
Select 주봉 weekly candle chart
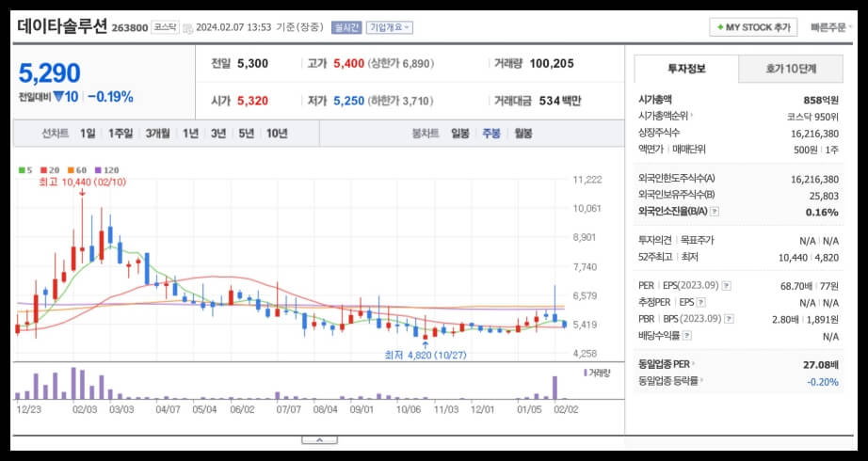tap(491, 134)
